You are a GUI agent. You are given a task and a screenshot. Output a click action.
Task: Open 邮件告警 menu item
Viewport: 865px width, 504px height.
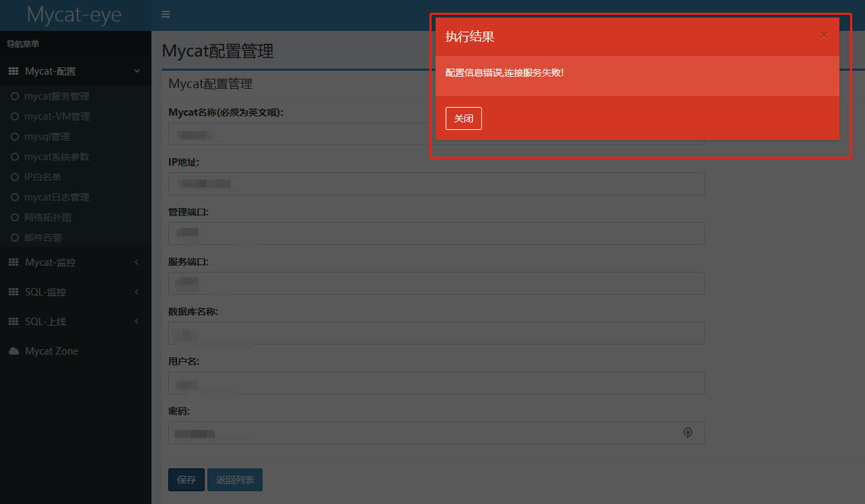click(x=43, y=238)
